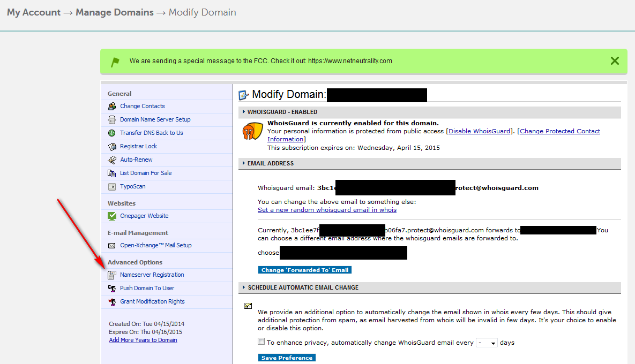Collapse the SCHEDULE AUTOMATIC EMAIL CHANGE section
635x364 pixels.
(243, 287)
